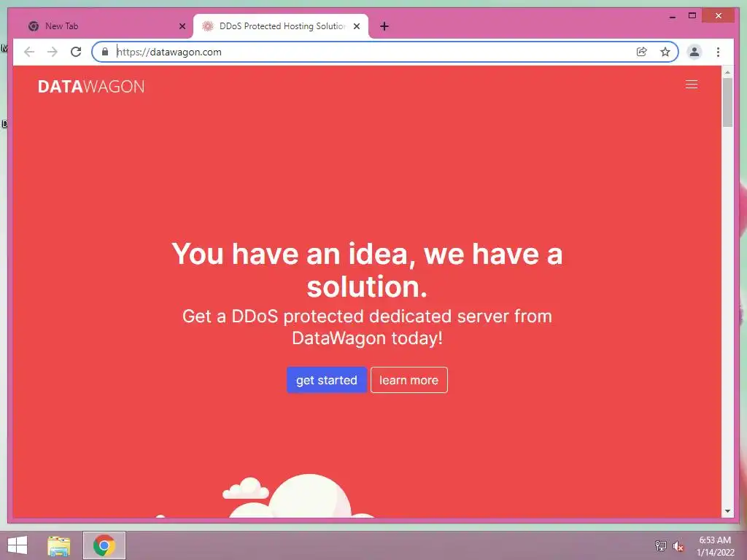Close the New Tab tab
This screenshot has width=747, height=560.
182,26
